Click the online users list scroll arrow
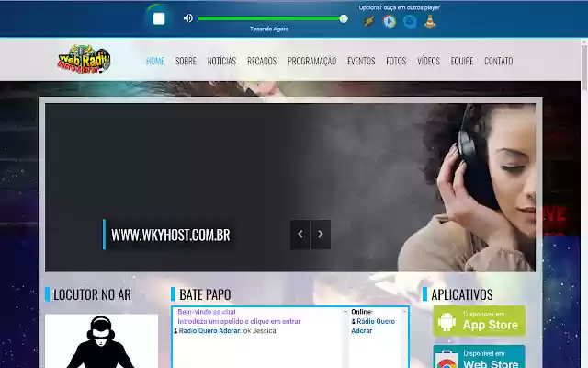This screenshot has width=588, height=368. (x=404, y=312)
